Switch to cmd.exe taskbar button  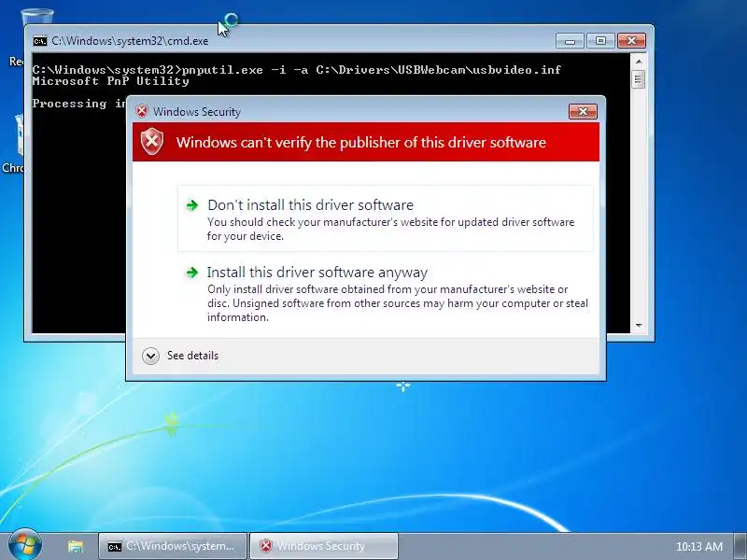pyautogui.click(x=173, y=546)
